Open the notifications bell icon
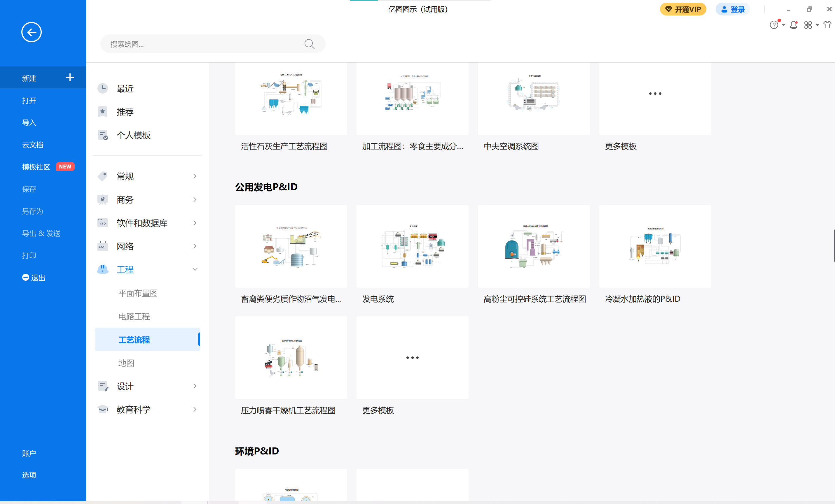This screenshot has height=504, width=835. pos(793,25)
